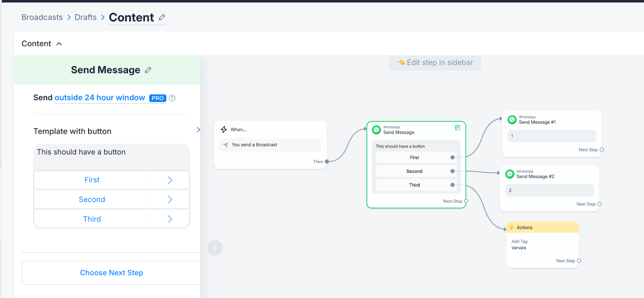Viewport: 644px width, 298px height.
Task: Click the pencil icon beside Content title
Action: (x=162, y=17)
